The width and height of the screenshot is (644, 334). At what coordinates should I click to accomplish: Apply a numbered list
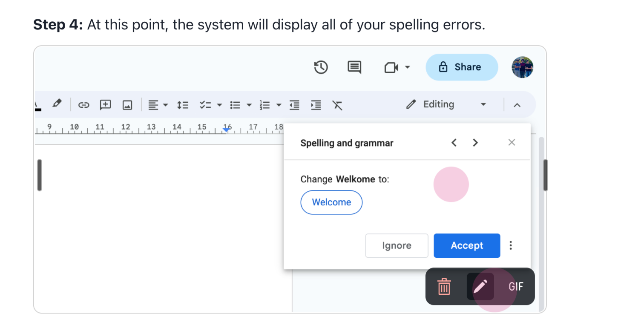[265, 105]
